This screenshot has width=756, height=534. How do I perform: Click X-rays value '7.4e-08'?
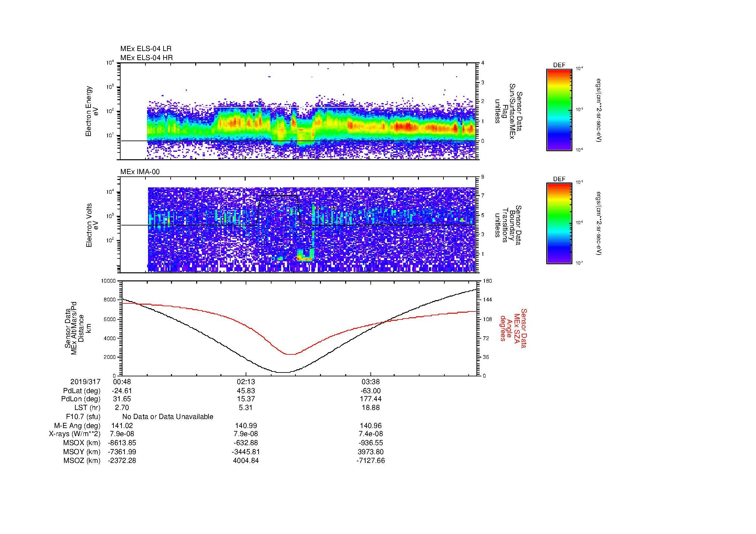point(371,434)
